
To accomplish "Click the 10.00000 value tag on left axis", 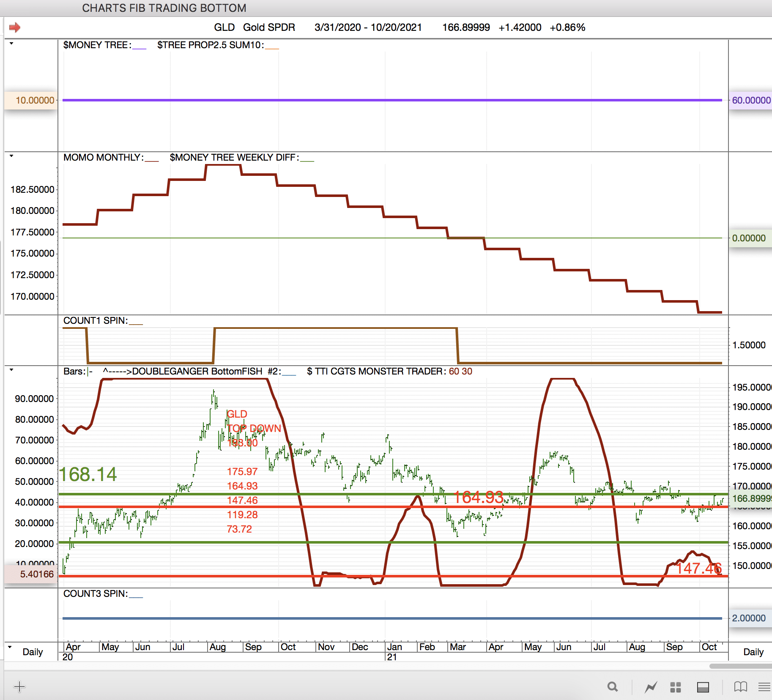I will click(x=31, y=101).
